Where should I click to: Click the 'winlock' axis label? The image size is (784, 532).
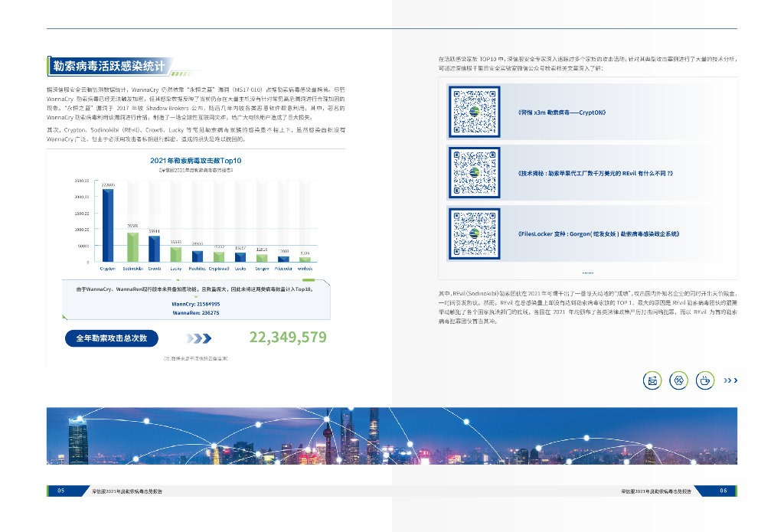point(305,269)
